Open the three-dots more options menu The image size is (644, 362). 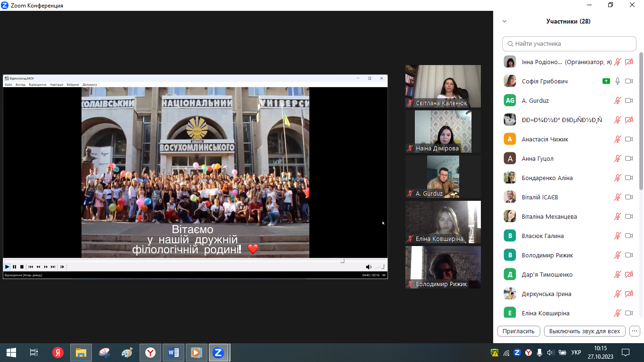635,331
